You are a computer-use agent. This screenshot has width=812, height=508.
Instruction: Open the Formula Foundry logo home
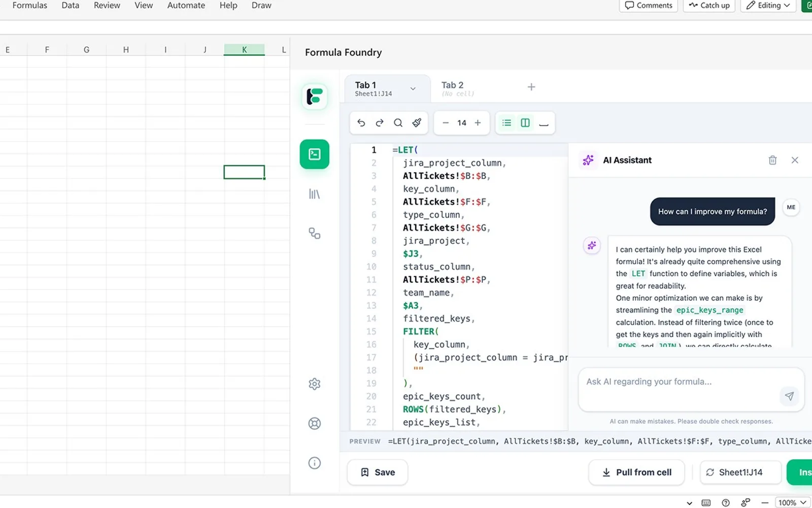click(x=314, y=96)
